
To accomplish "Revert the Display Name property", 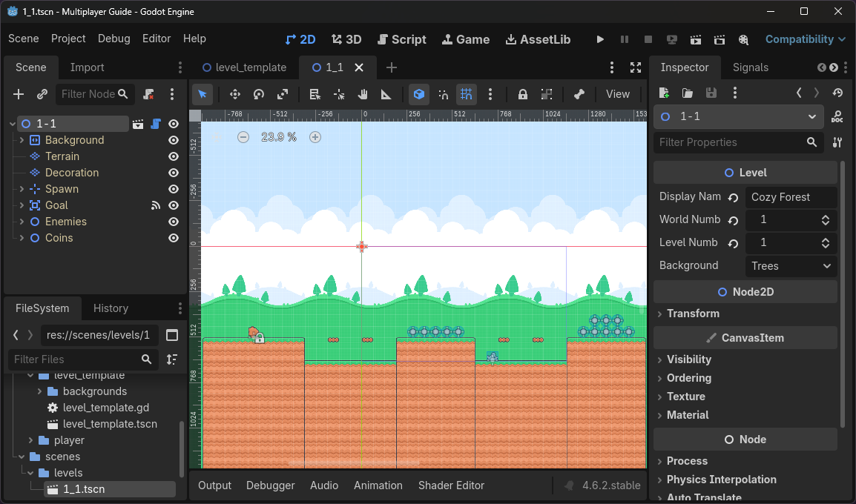I will coord(733,197).
